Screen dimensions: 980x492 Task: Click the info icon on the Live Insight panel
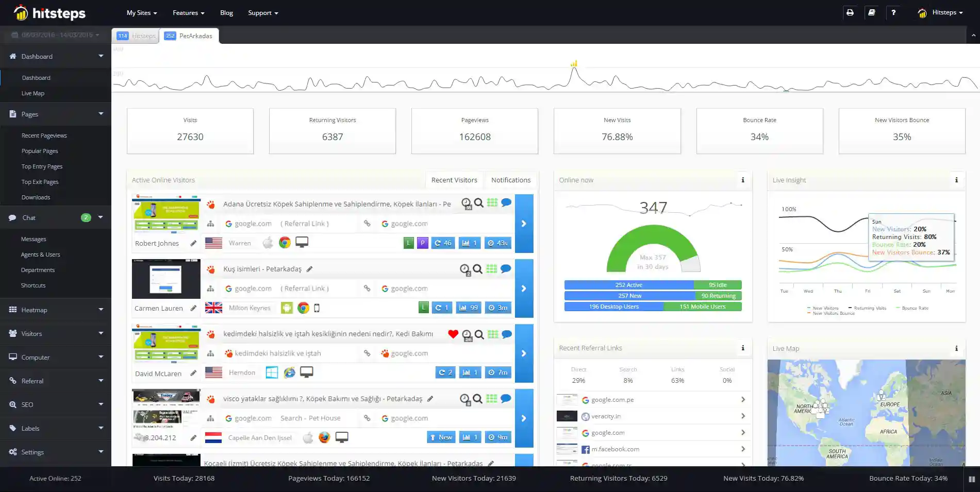click(956, 180)
